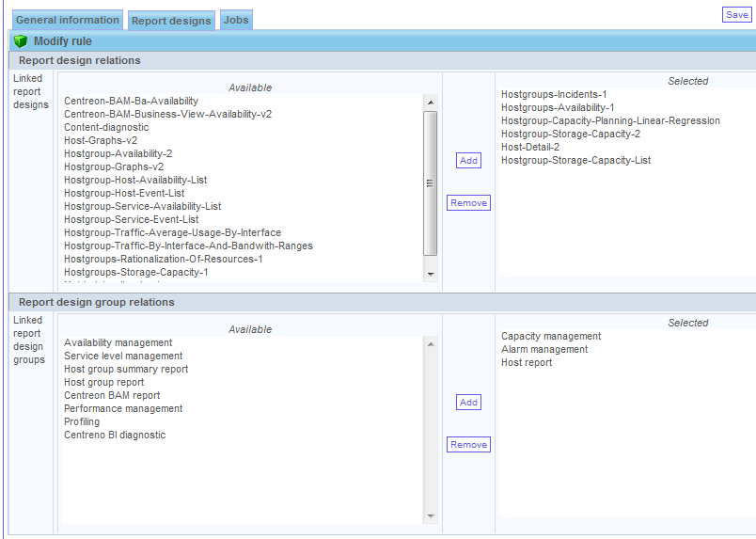Select Hostgroup-Service-Event-List item

pos(131,219)
